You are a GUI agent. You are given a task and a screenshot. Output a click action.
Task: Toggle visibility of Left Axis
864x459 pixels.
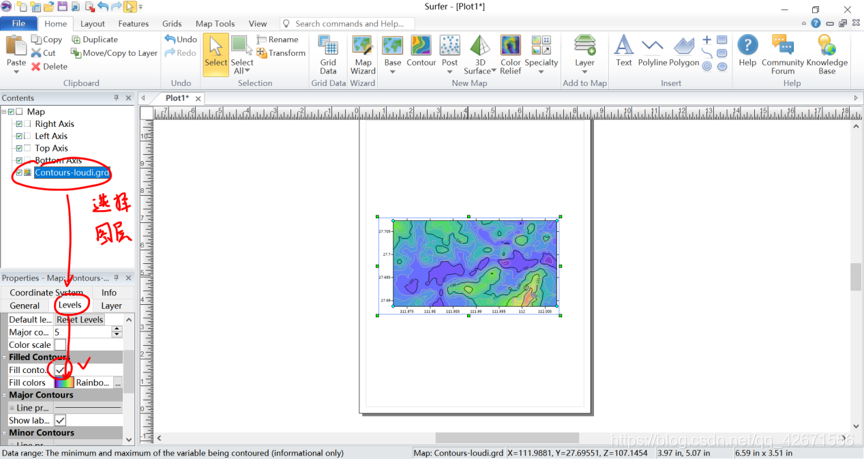[x=19, y=136]
